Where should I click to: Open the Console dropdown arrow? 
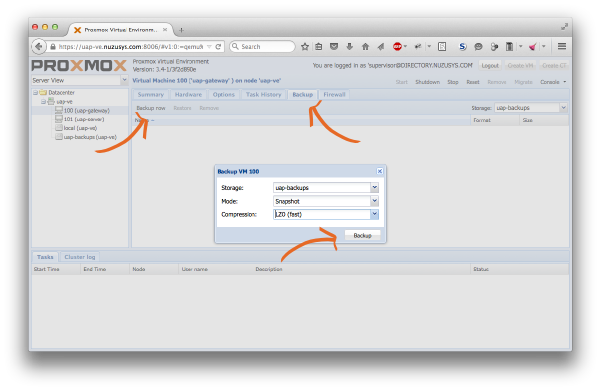[565, 82]
